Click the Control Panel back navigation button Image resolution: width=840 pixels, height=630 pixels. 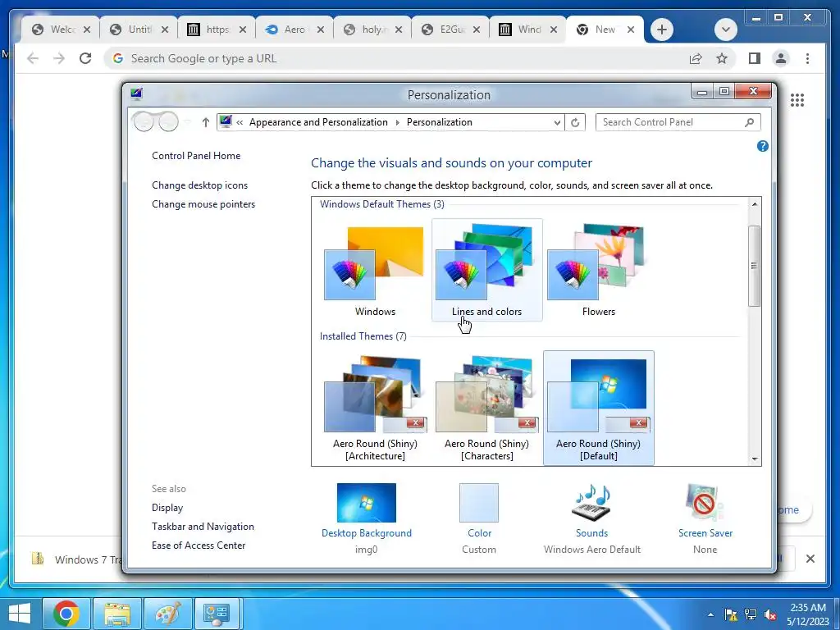point(144,122)
